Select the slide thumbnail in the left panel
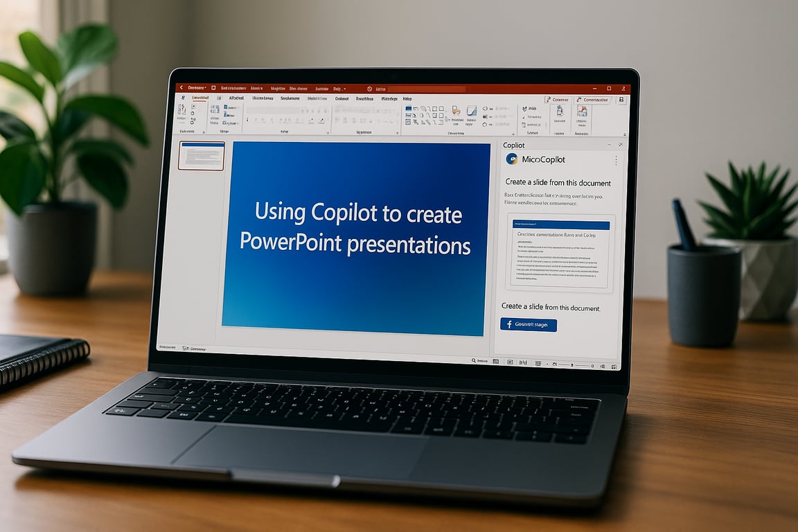Image resolution: width=798 pixels, height=532 pixels. pyautogui.click(x=202, y=156)
